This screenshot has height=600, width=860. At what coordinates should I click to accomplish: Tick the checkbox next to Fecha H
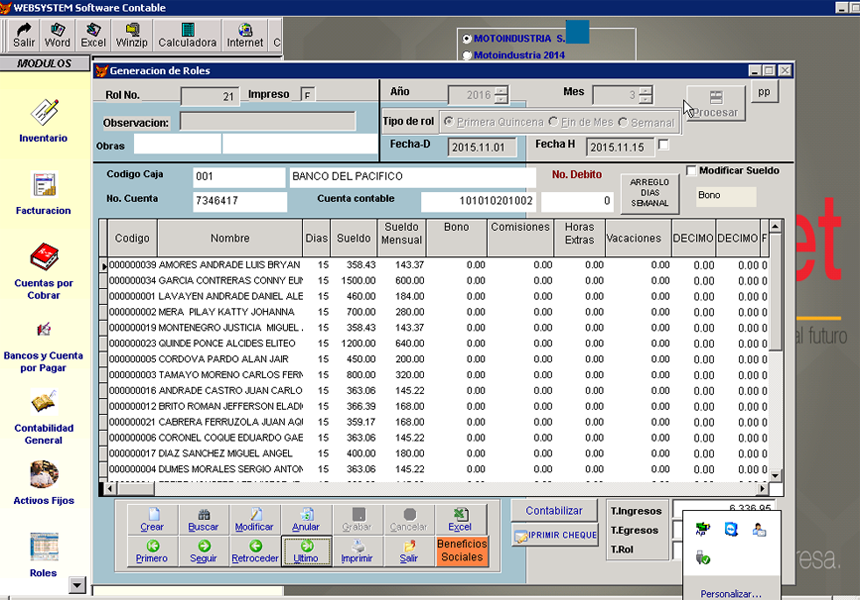tap(664, 146)
